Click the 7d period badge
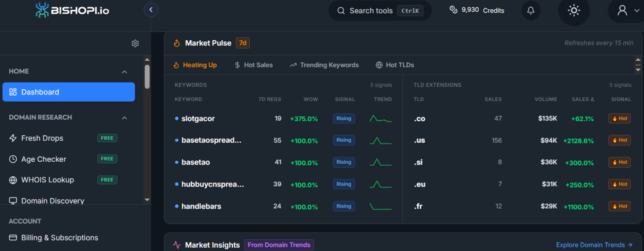The width and height of the screenshot is (644, 251). click(242, 43)
